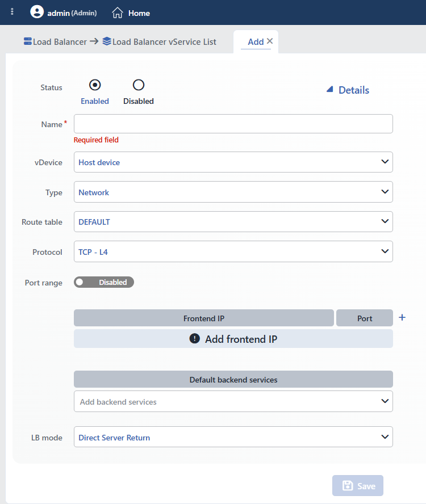
Task: Click the 'Port range' label
Action: [x=43, y=283]
